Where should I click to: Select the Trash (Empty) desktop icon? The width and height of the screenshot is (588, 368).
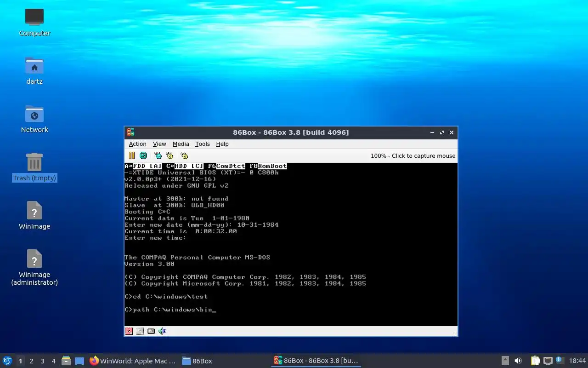click(x=34, y=167)
